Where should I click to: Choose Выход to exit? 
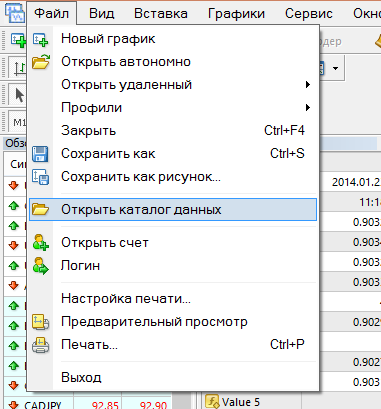[173, 378]
